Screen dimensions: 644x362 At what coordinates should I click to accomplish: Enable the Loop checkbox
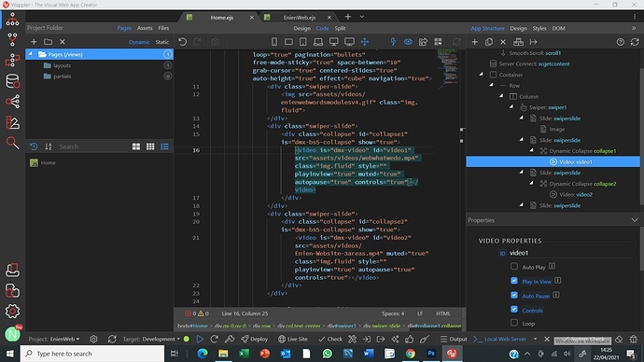point(514,323)
